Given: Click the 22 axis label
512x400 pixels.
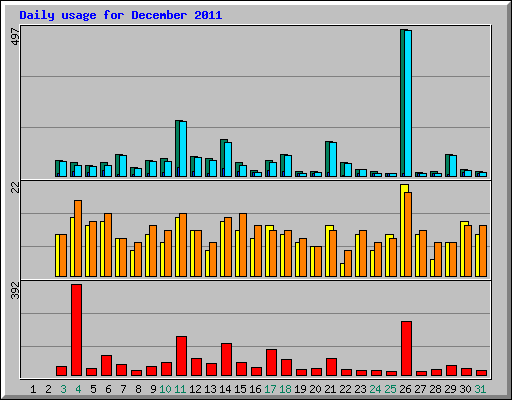Looking at the screenshot, I should pos(16,188).
